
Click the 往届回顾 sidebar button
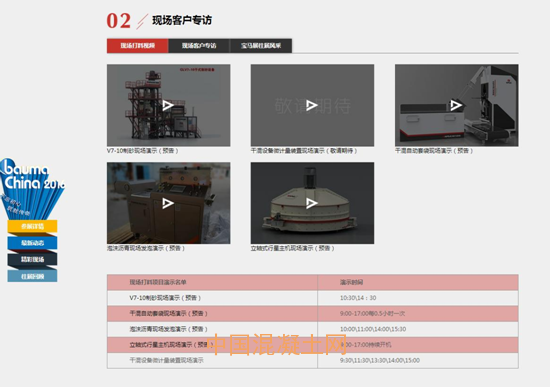click(32, 276)
